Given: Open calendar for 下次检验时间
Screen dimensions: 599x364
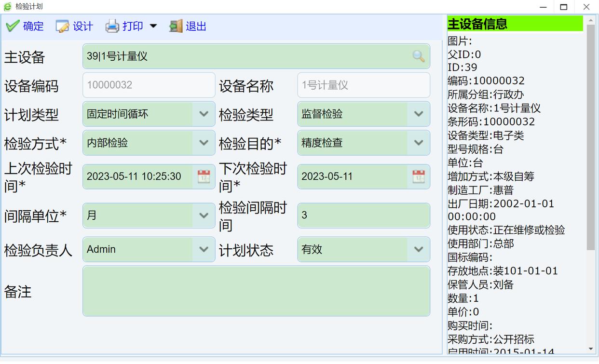Looking at the screenshot, I should coord(419,176).
